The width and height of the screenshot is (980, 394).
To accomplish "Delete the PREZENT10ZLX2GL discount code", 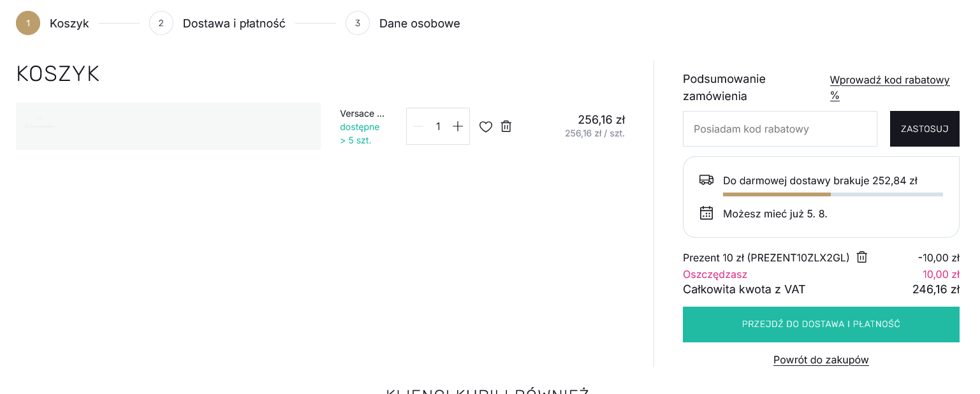I will 862,257.
